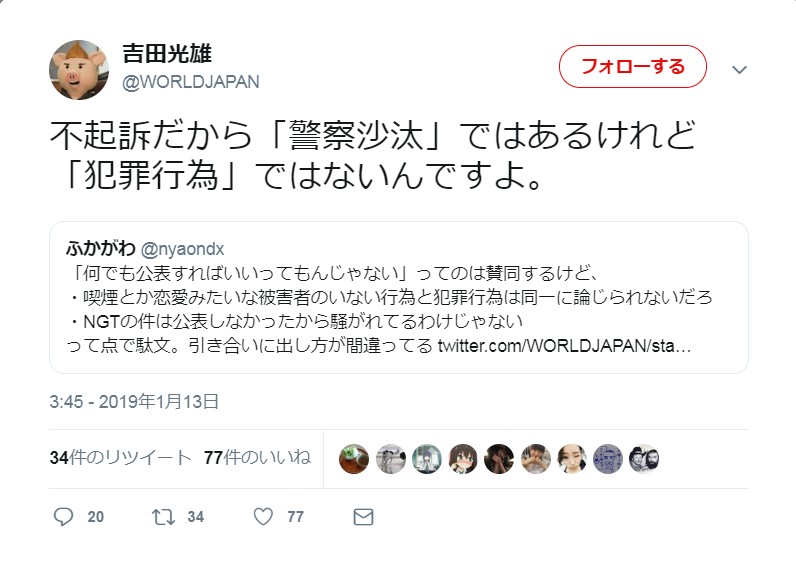Open last liker avatar with bearded men
This screenshot has width=796, height=565.
pos(644,459)
